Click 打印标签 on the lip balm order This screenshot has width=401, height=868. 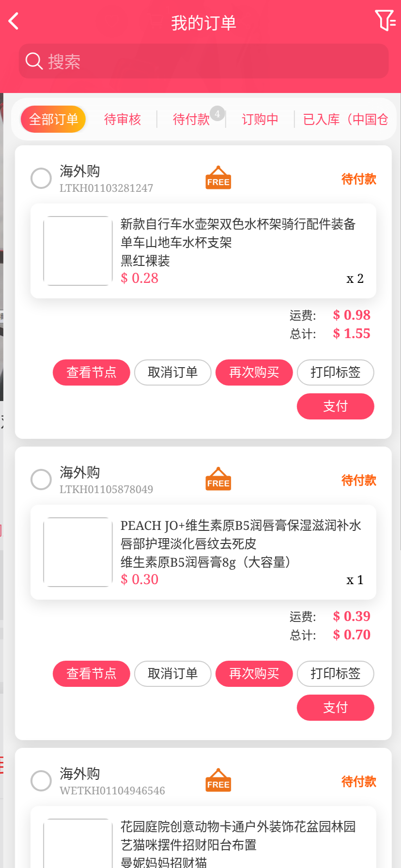[x=335, y=674]
